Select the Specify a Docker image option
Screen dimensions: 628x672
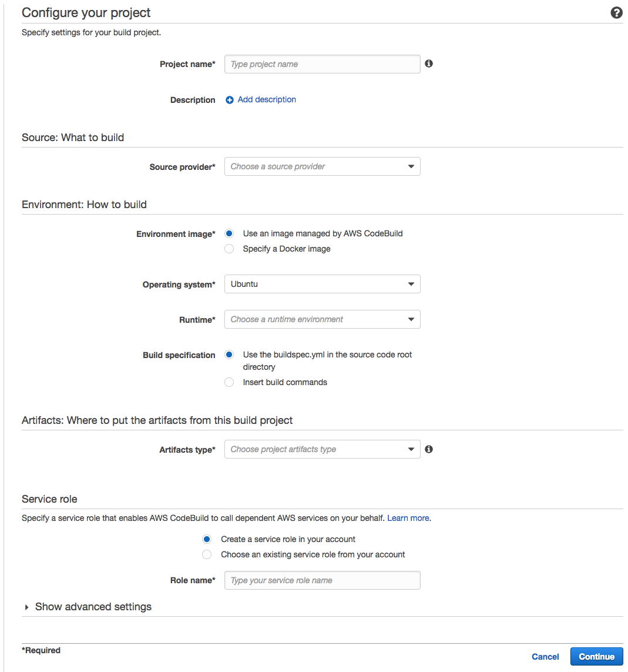coord(229,249)
